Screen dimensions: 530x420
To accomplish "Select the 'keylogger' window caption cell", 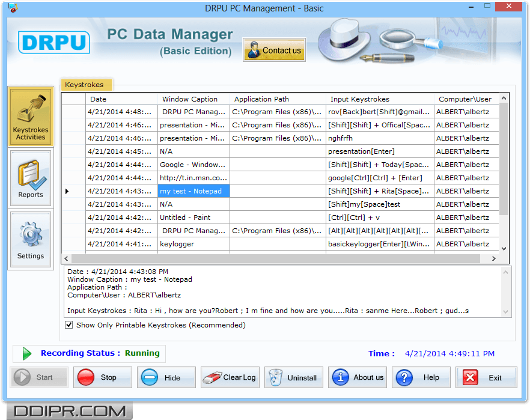I will [193, 244].
